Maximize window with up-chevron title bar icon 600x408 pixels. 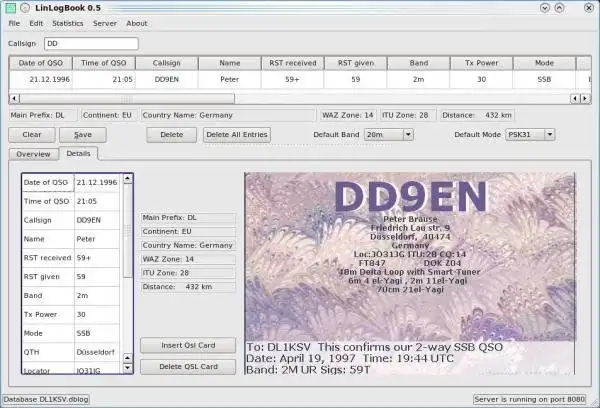(559, 8)
